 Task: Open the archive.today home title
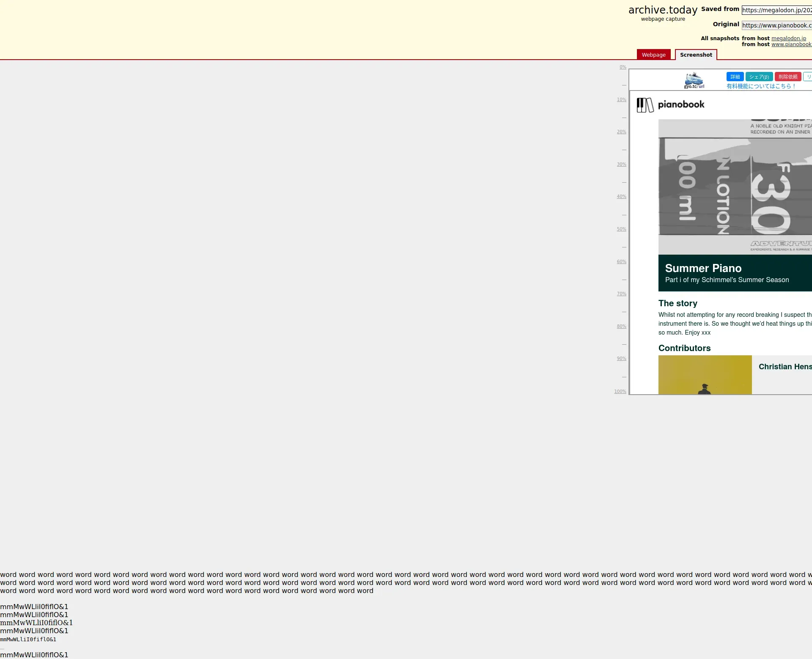coord(663,10)
